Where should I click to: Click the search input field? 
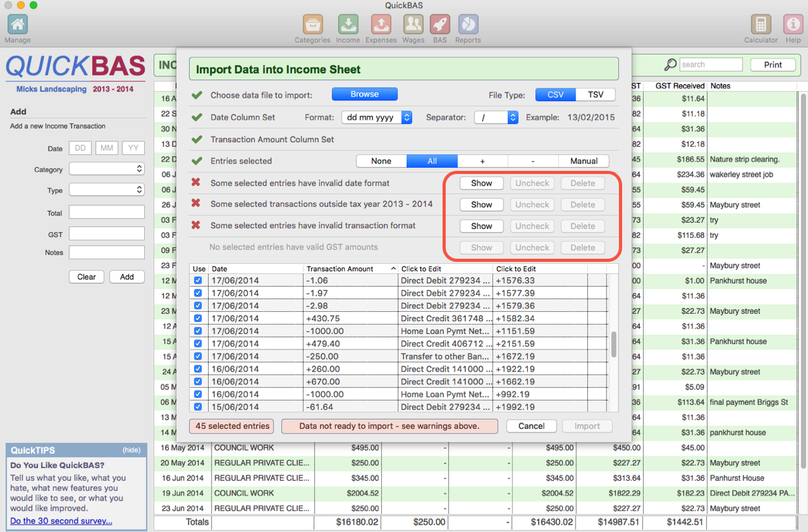pos(710,65)
